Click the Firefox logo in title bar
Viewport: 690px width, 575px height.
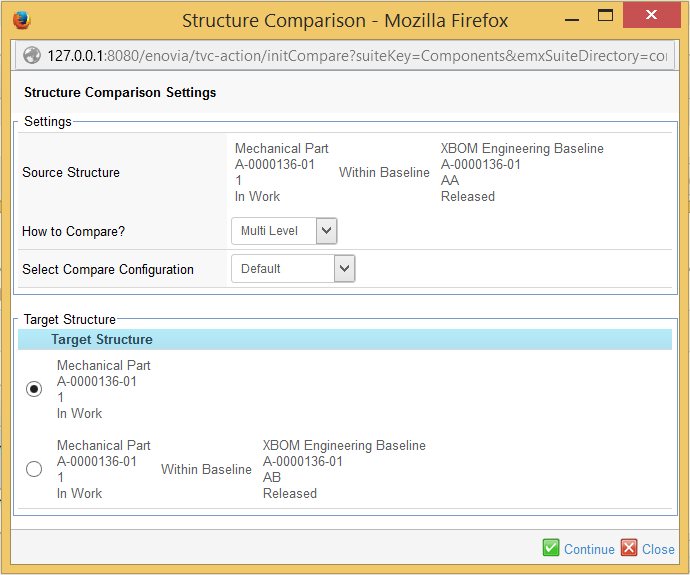[22, 19]
